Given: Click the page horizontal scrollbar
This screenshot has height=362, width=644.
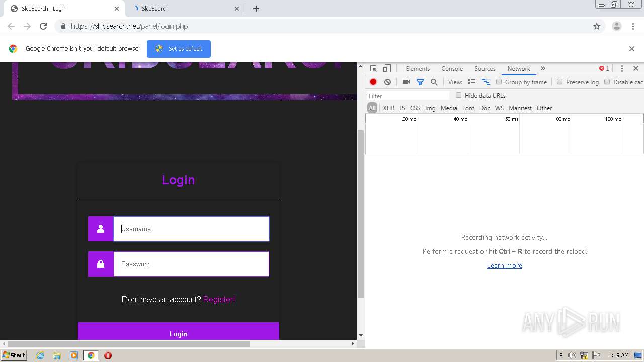Looking at the screenshot, I should click(129, 344).
